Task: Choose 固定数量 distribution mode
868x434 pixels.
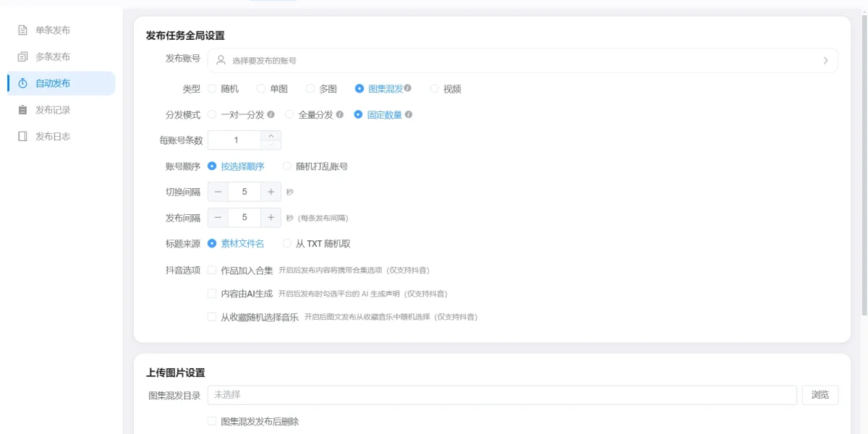Action: 358,114
